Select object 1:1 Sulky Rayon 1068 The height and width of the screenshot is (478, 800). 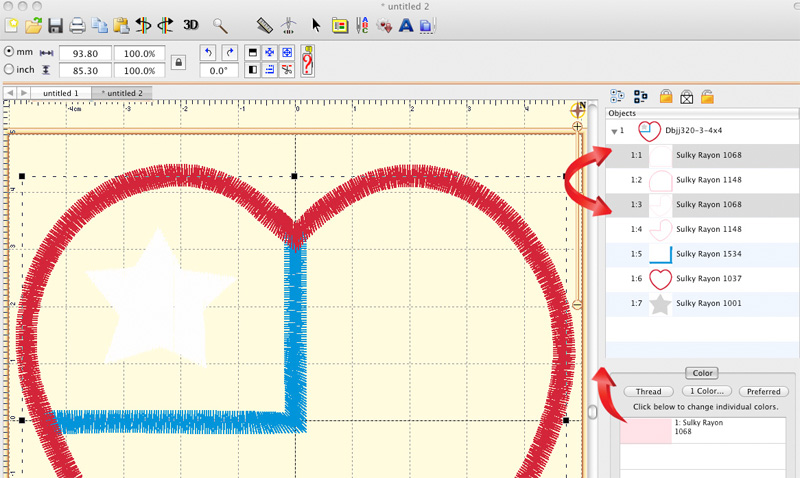coord(702,156)
